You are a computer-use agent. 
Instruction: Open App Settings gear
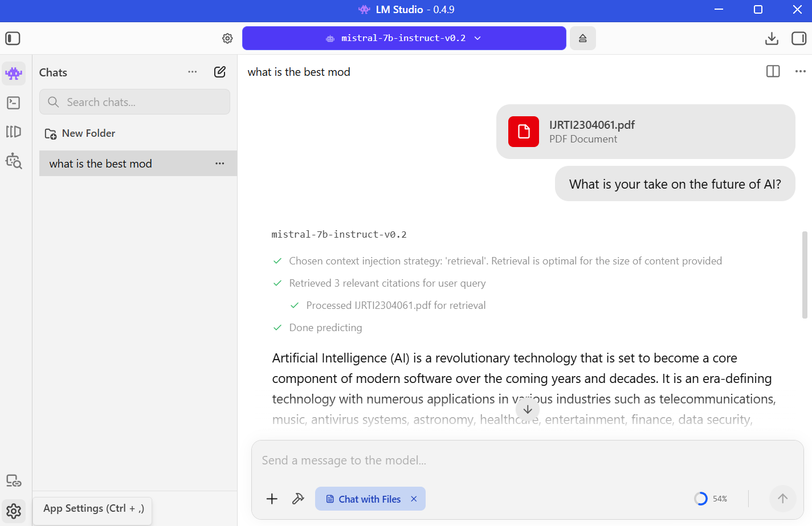click(14, 511)
